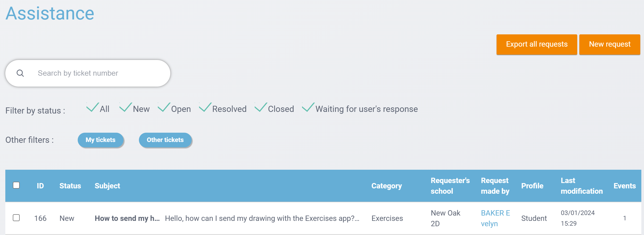Viewport: 644px width, 235px height.
Task: Open ticket "How to send my h..."
Action: click(127, 218)
